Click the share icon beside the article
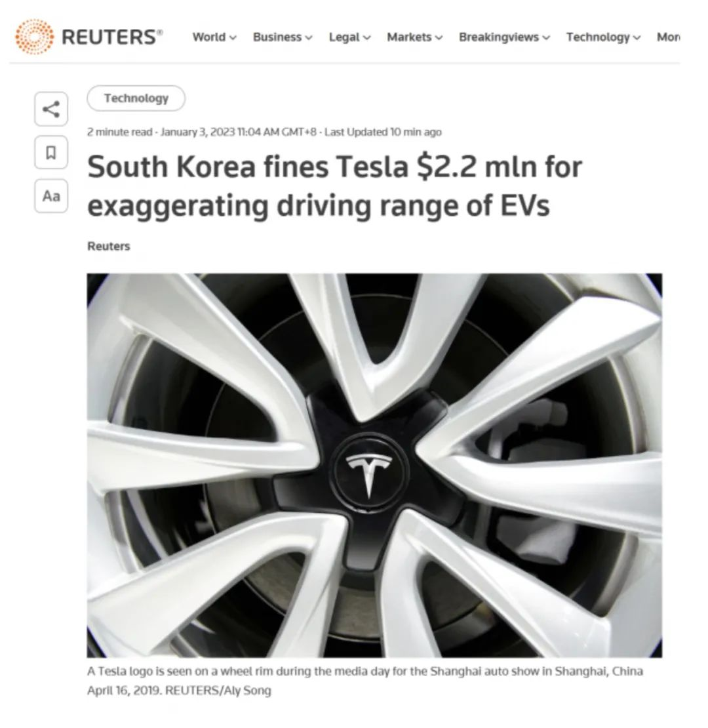Viewport: 708px width, 728px height. point(51,109)
